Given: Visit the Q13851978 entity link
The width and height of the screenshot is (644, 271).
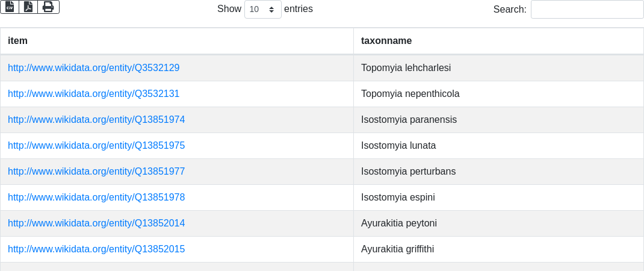Looking at the screenshot, I should click(x=96, y=198).
